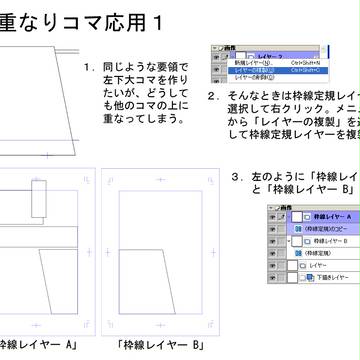
Task: Click the edit-lock cell of 下描きレイヤー row
Action: tap(282, 277)
